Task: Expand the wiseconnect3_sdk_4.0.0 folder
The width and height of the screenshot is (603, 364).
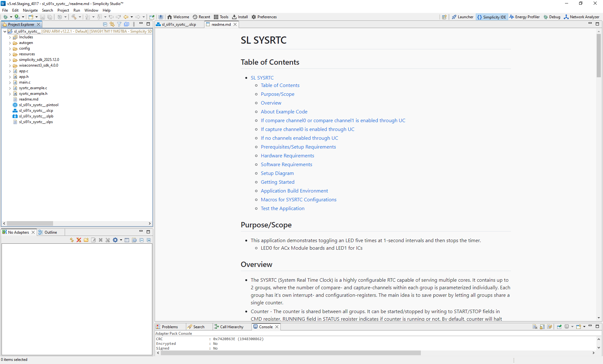Action: pos(10,65)
